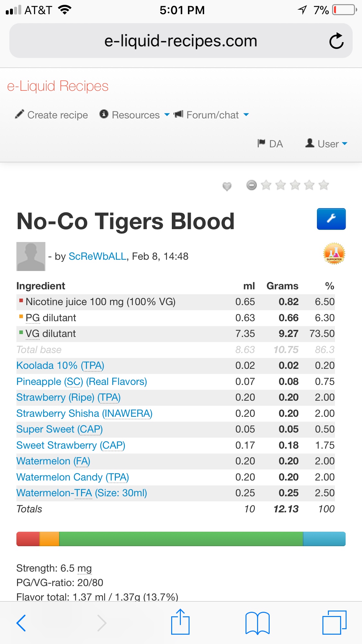Click the blue wrench adapt button
The image size is (362, 644).
[331, 219]
